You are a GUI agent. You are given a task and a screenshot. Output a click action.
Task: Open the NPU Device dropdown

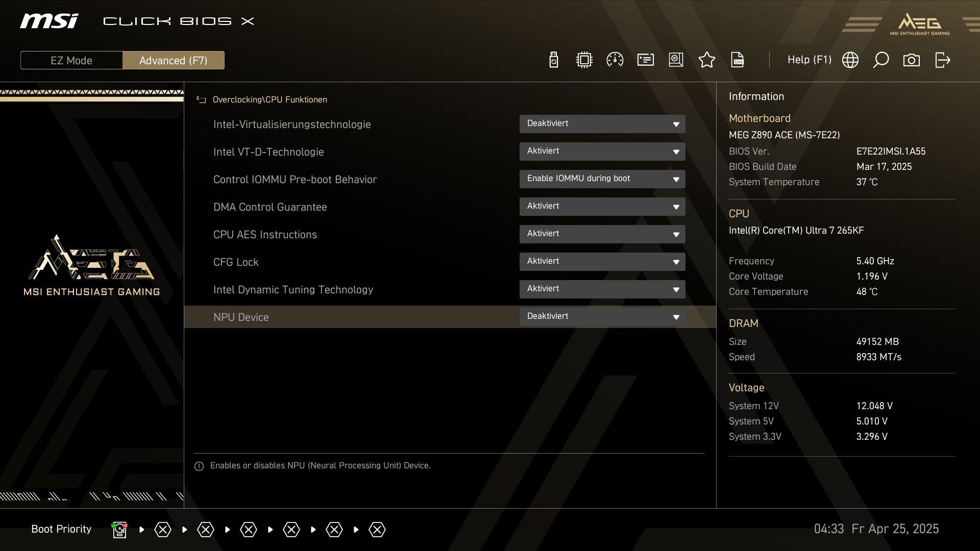coord(602,317)
